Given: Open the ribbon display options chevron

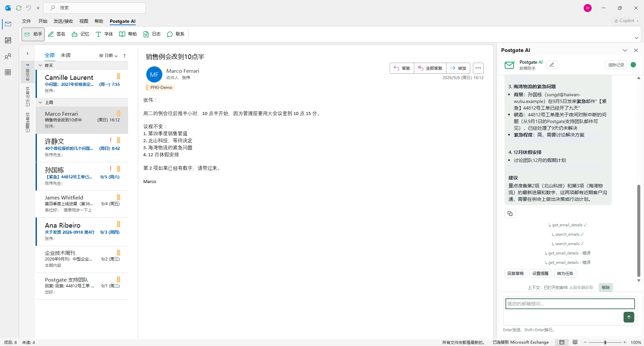Looking at the screenshot, I should pos(636,38).
